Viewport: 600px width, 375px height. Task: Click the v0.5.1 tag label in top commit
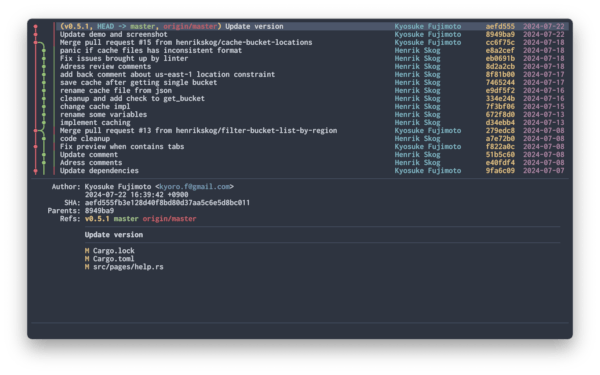point(76,26)
